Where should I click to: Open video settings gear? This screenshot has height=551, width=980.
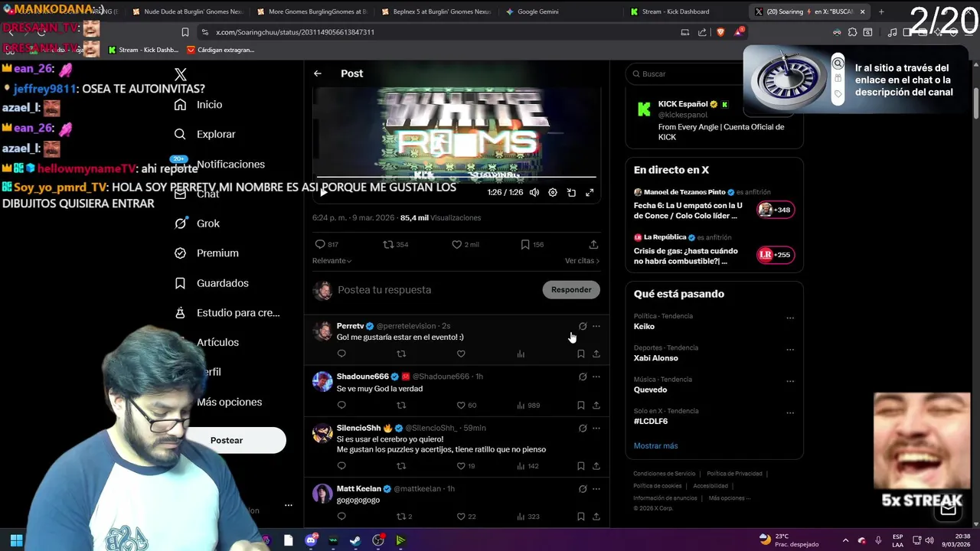[553, 193]
